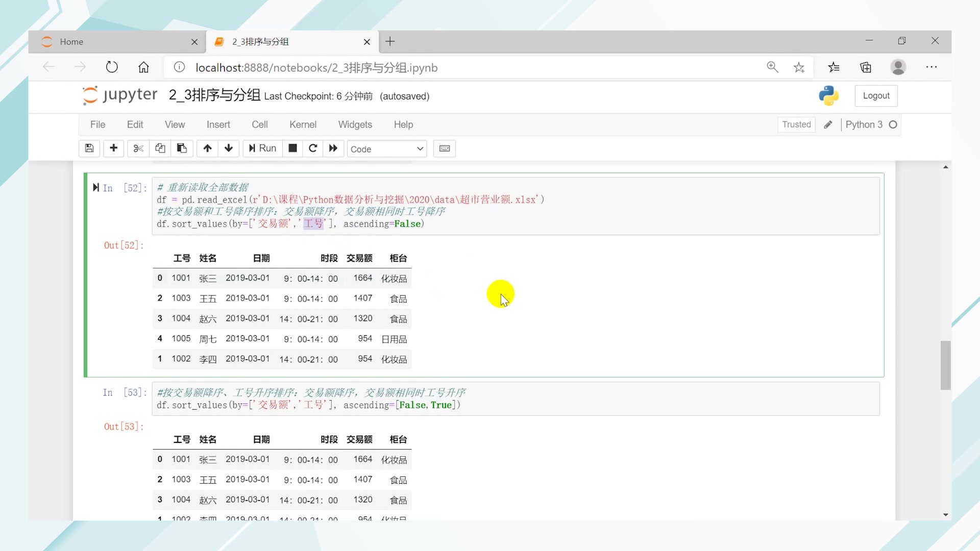Interrupt the kernel with stop icon

click(x=292, y=148)
